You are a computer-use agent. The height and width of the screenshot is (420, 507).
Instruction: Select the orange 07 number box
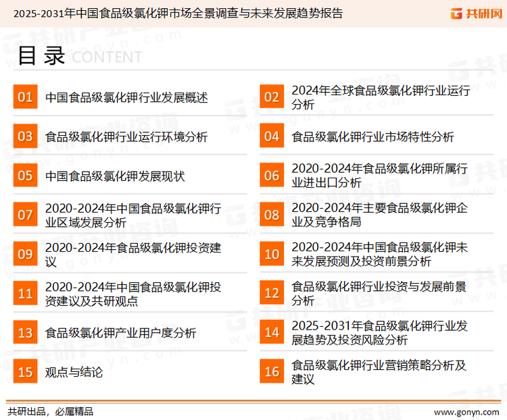click(25, 215)
